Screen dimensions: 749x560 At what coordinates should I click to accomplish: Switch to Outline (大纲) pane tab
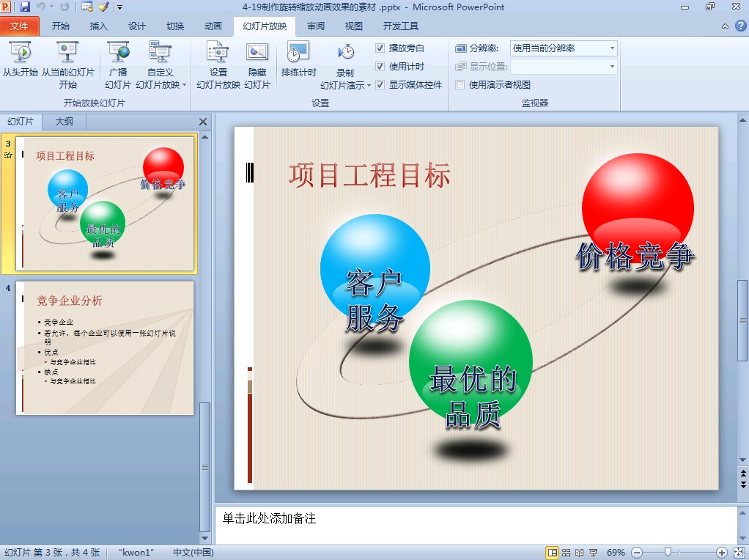pyautogui.click(x=64, y=122)
